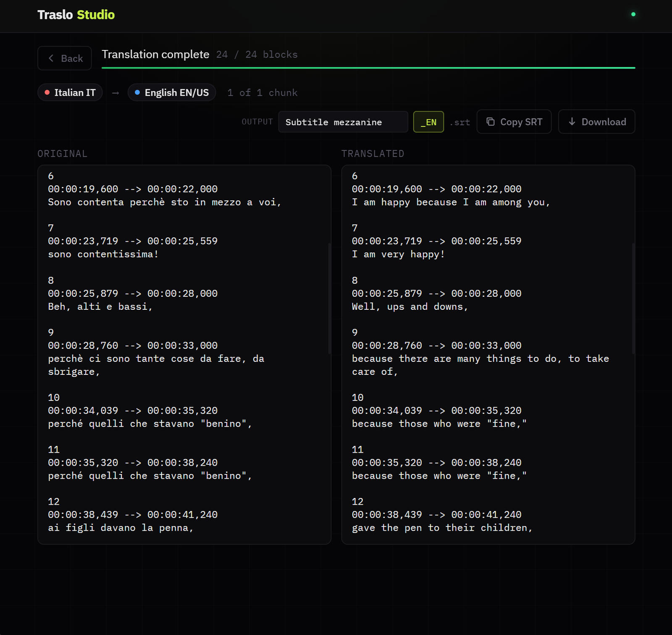The height and width of the screenshot is (635, 672).
Task: Click line "I am happy because I am among you,"
Action: [x=451, y=202]
